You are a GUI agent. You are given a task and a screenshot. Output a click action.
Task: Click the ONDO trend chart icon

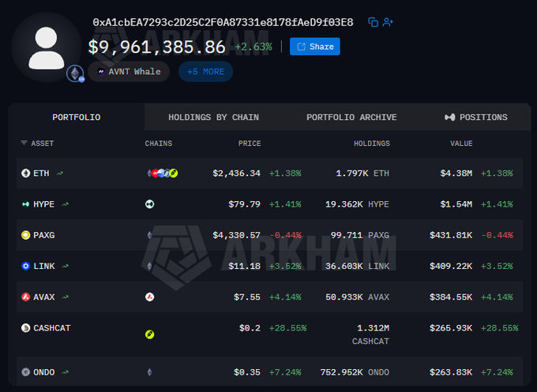pyautogui.click(x=65, y=372)
